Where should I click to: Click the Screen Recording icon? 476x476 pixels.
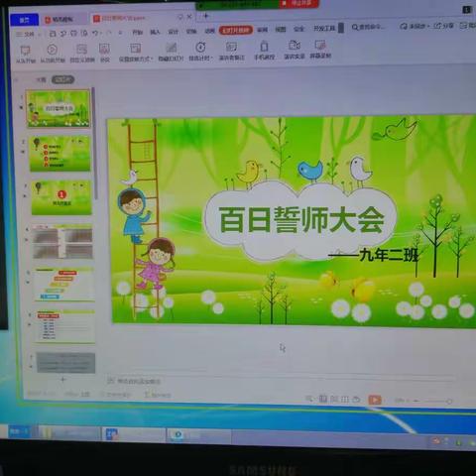(x=320, y=45)
